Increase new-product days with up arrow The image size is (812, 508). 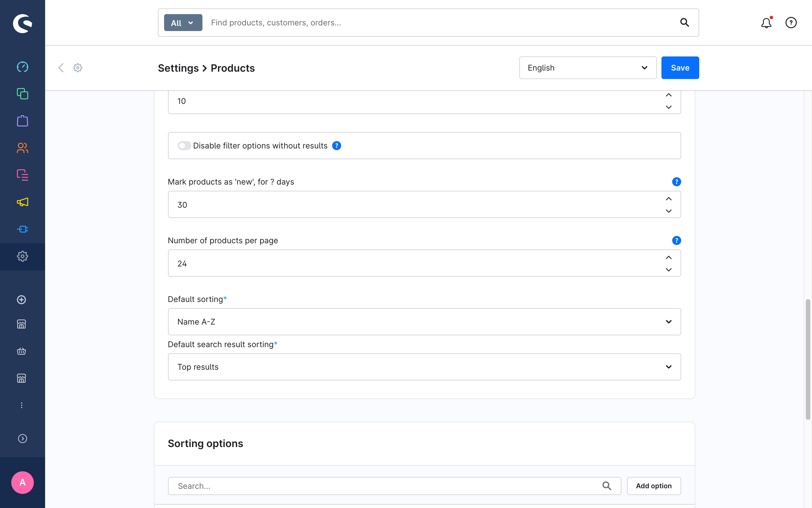pyautogui.click(x=669, y=199)
